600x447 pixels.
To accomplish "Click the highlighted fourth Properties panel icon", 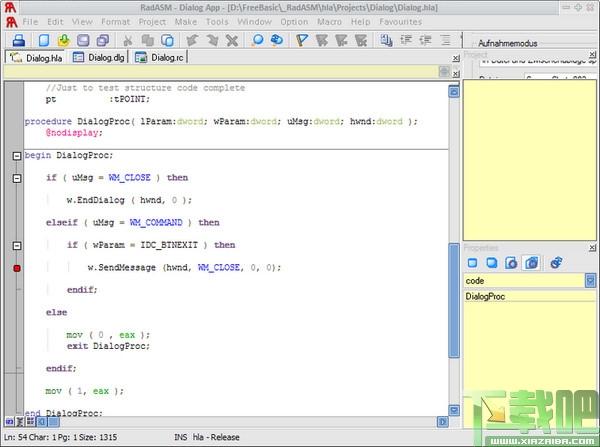I will (532, 263).
